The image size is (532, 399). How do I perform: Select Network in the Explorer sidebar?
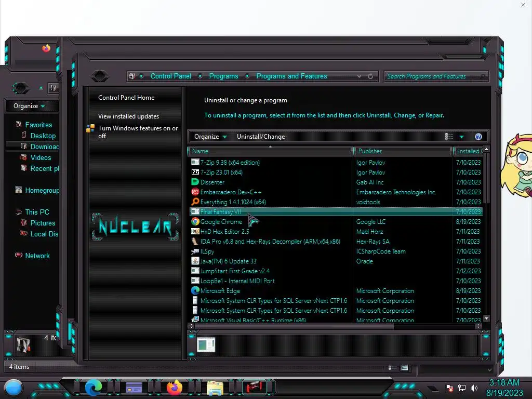[37, 256]
